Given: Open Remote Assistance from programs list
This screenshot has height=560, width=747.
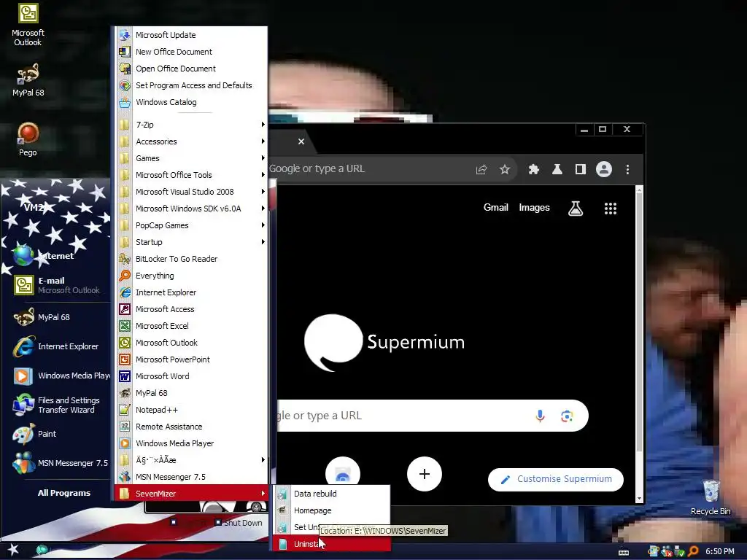Looking at the screenshot, I should tap(191, 426).
